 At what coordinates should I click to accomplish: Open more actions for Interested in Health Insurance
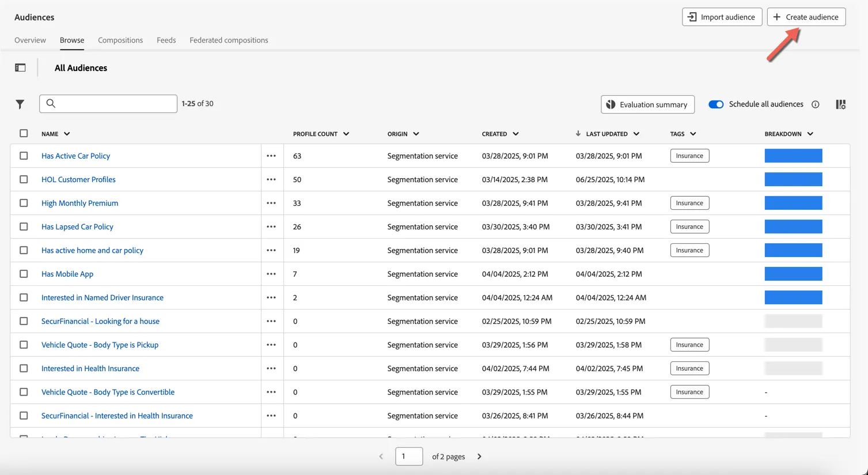click(x=271, y=368)
